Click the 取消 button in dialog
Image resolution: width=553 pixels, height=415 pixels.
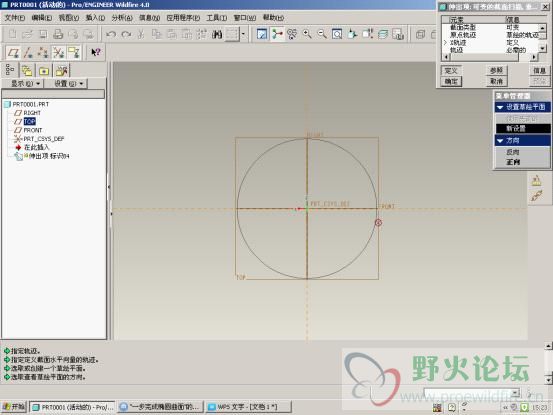click(496, 81)
